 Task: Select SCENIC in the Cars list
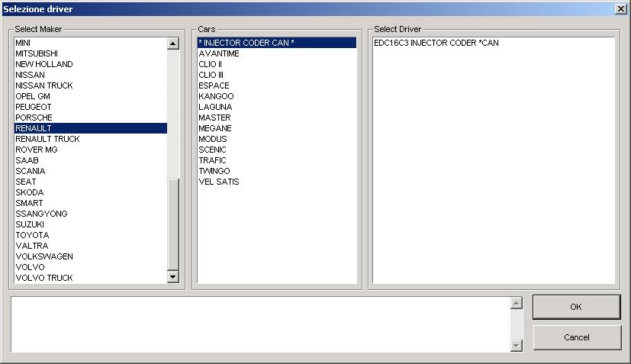tap(277, 150)
